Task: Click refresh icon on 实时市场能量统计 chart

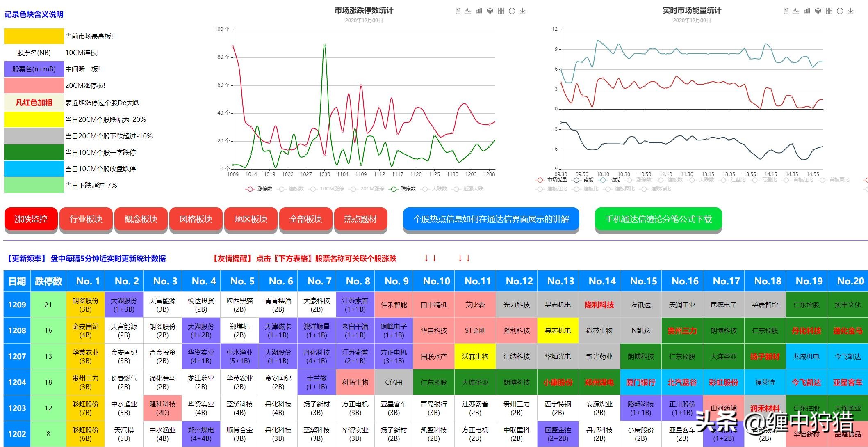Action: (x=840, y=11)
